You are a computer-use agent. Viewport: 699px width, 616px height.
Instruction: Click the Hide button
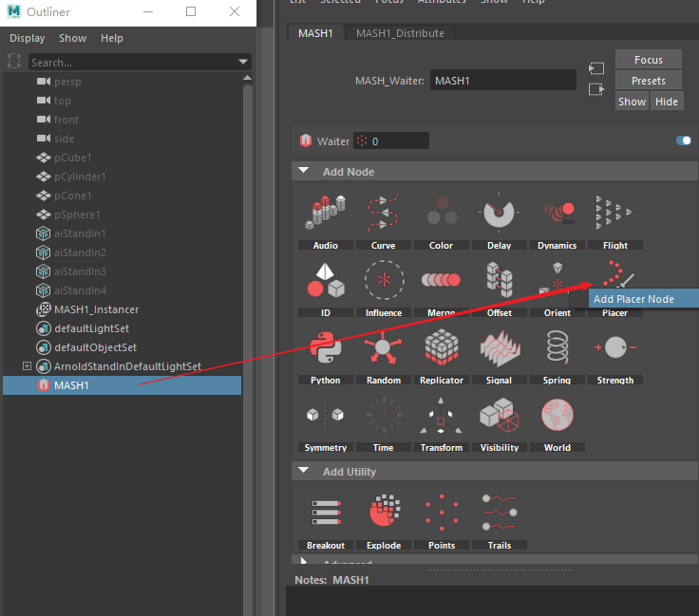[x=667, y=102]
